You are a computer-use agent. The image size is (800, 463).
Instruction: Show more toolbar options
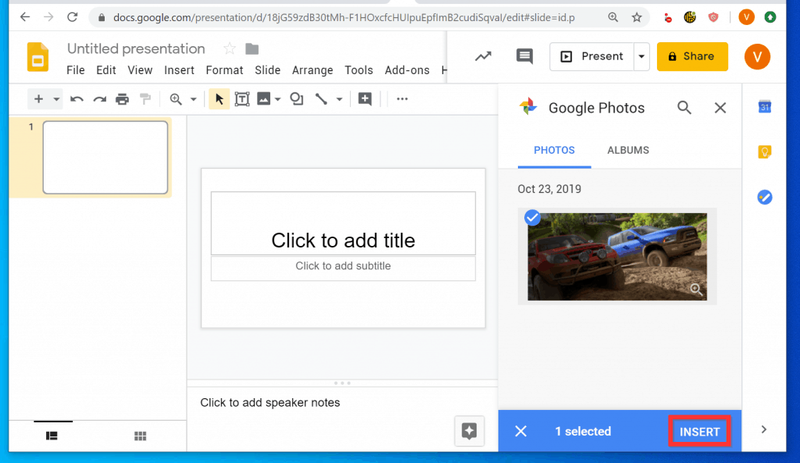click(402, 99)
